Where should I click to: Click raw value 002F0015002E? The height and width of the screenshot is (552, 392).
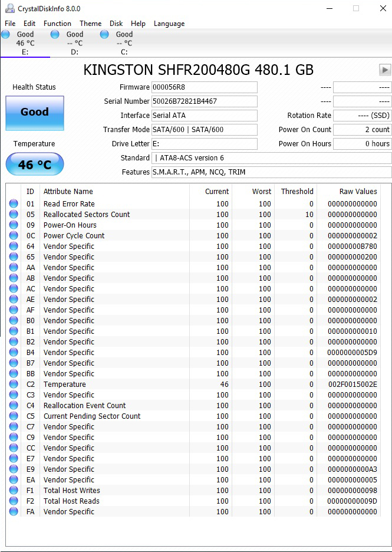[x=353, y=384]
